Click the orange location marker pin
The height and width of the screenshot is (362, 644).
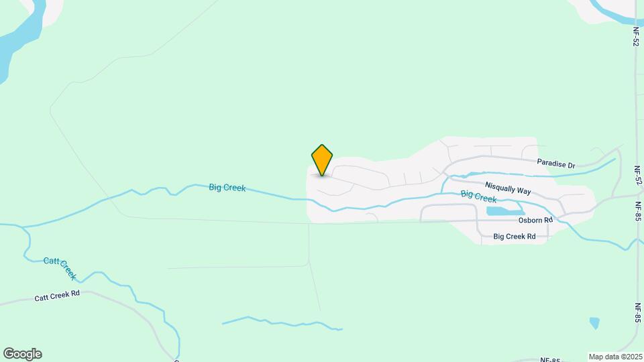click(x=321, y=160)
